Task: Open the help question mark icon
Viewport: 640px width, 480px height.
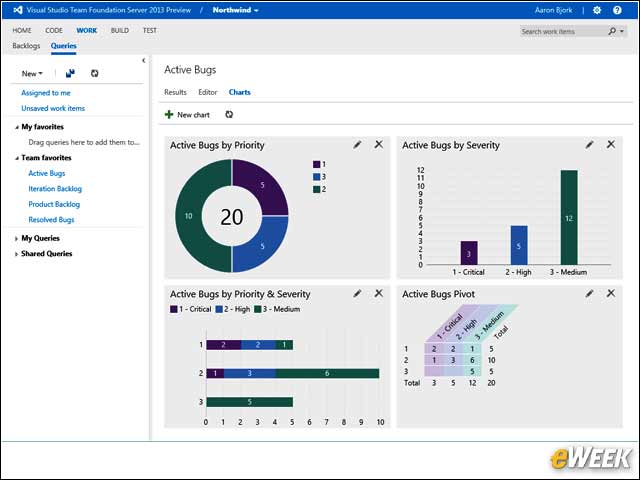Action: point(617,10)
